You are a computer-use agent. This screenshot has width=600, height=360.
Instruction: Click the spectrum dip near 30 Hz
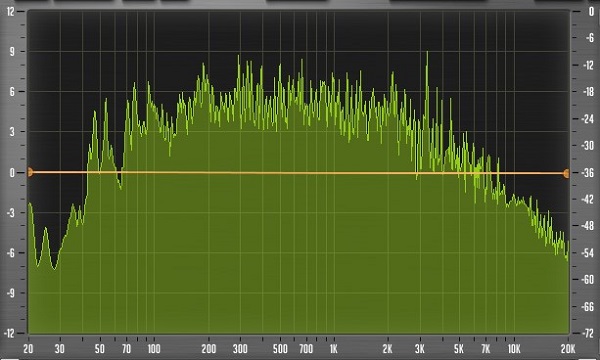[55, 267]
